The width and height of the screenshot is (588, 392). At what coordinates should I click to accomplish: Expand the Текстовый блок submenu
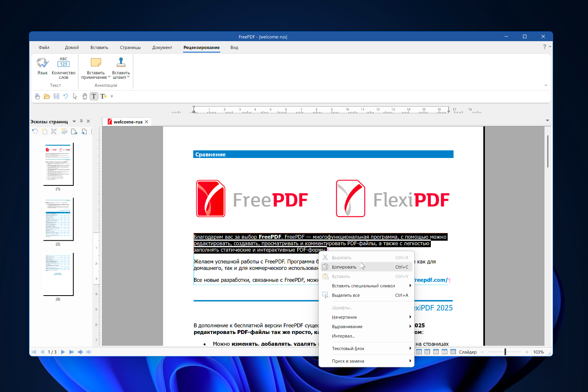click(367, 348)
